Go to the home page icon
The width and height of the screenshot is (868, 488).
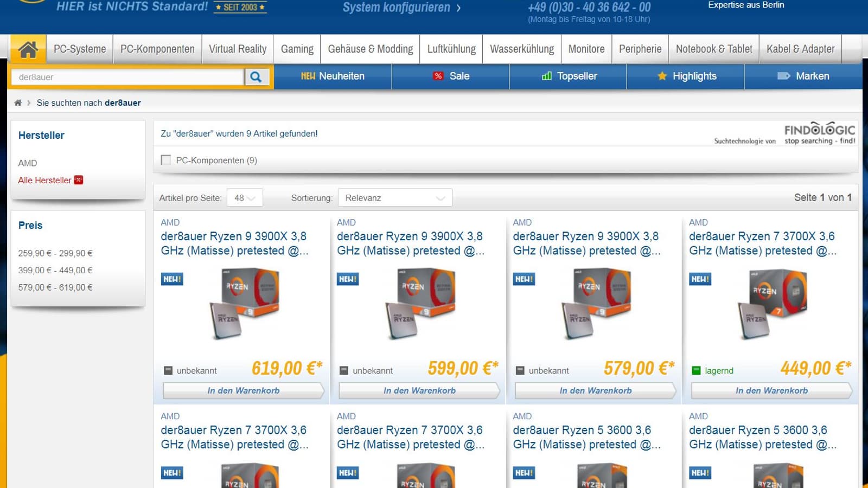coord(28,49)
